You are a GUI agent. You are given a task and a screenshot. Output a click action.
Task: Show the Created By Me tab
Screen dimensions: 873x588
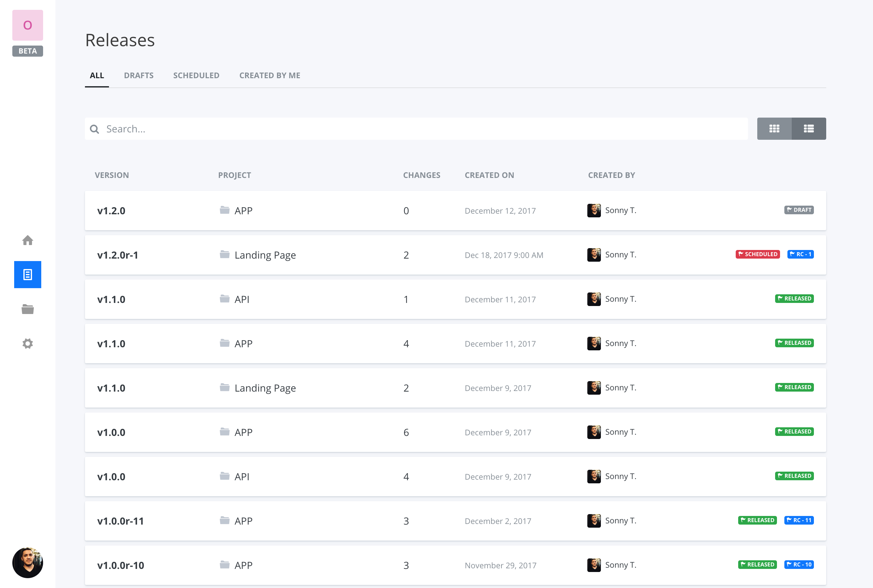pos(270,75)
